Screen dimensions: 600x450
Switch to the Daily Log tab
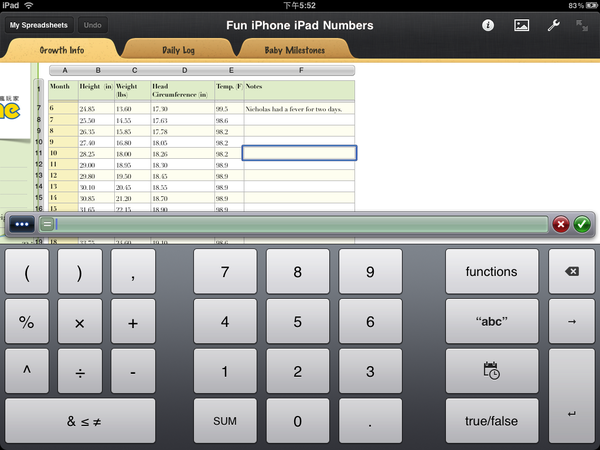click(178, 50)
